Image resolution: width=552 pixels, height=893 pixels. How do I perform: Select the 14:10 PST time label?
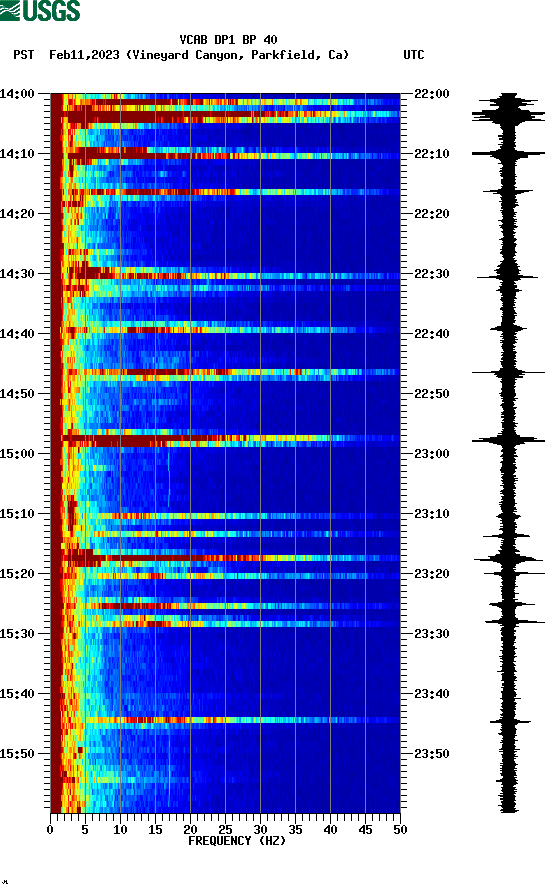click(17, 154)
